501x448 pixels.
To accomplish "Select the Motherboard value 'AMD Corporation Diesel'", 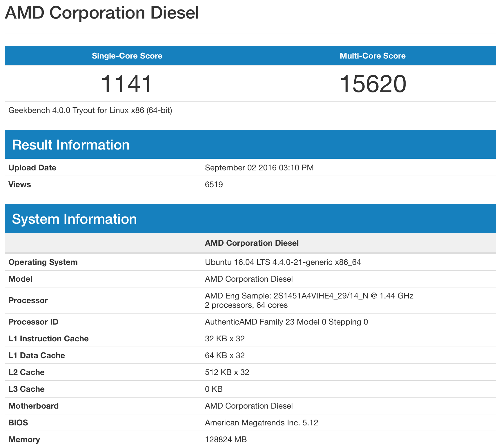I will tap(249, 406).
